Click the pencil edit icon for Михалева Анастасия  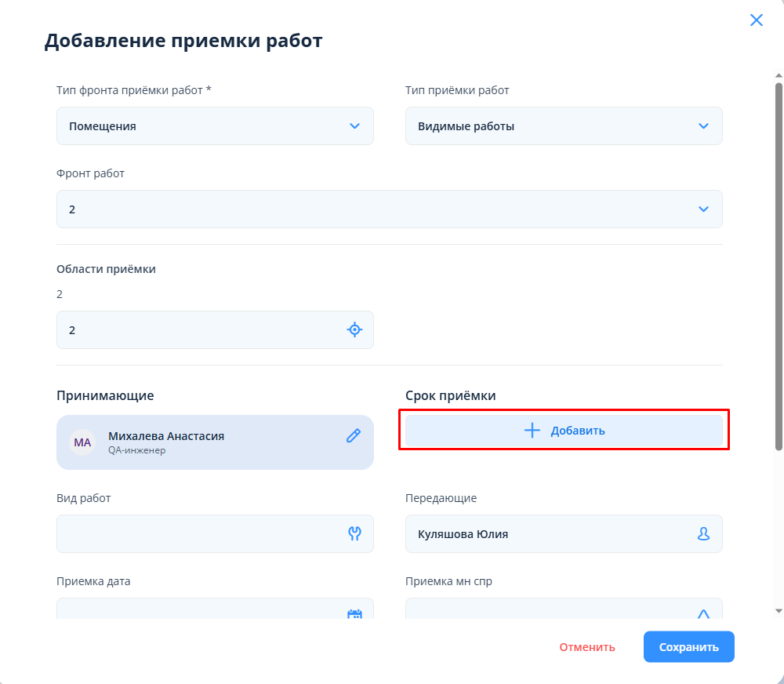354,436
